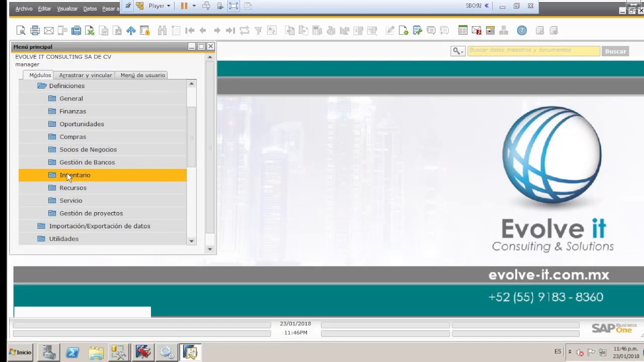Screen dimensions: 644x362
Task: Click the ES language indicator
Action: pyautogui.click(x=558, y=351)
